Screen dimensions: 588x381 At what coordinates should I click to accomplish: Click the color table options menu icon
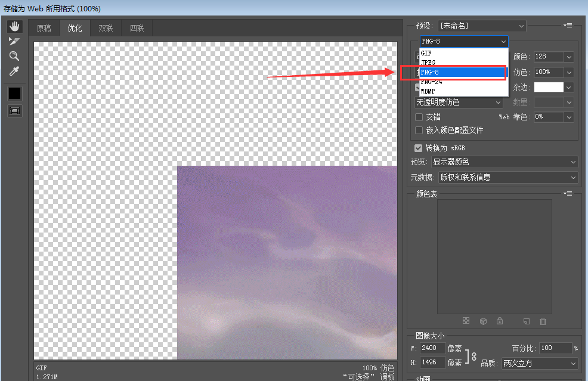click(x=567, y=193)
